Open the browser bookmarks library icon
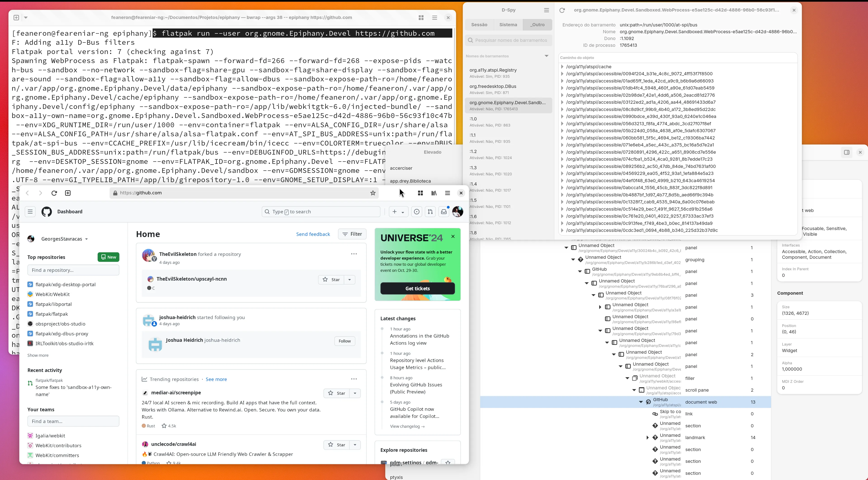This screenshot has height=480, width=868. [x=434, y=193]
